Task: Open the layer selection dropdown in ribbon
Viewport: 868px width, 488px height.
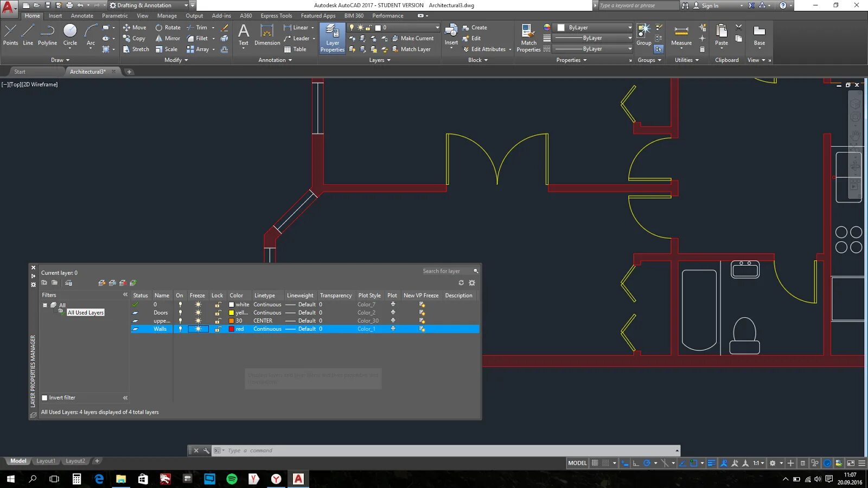Action: coord(437,28)
